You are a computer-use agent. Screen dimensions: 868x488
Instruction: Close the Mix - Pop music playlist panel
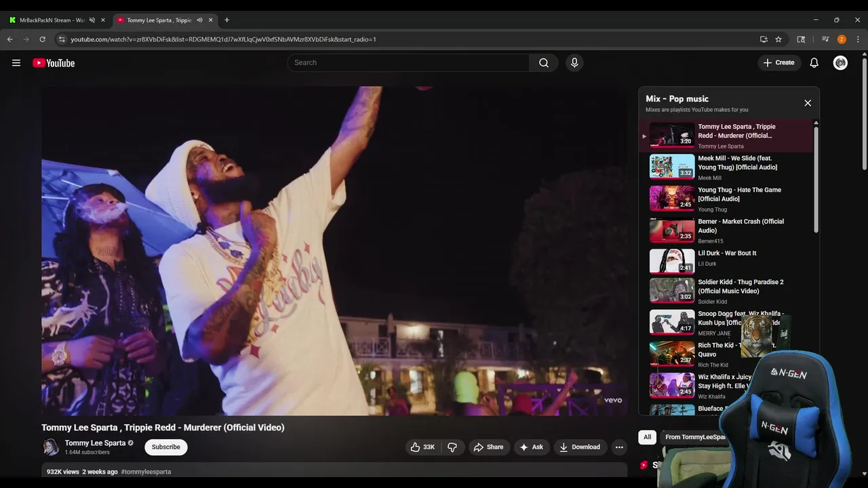808,103
